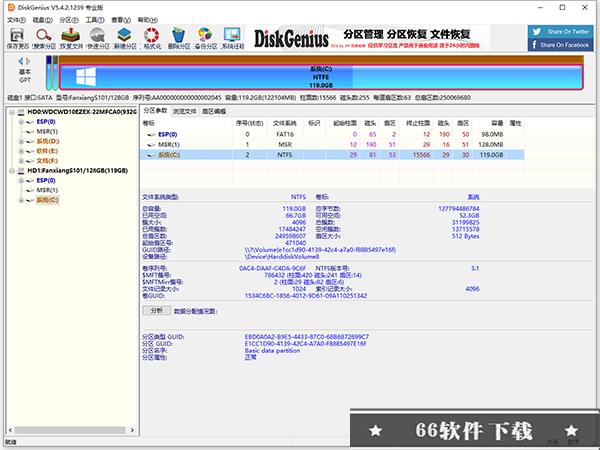Switch to the 浏览文件 browse files tab
Image resolution: width=600 pixels, height=450 pixels.
184,111
